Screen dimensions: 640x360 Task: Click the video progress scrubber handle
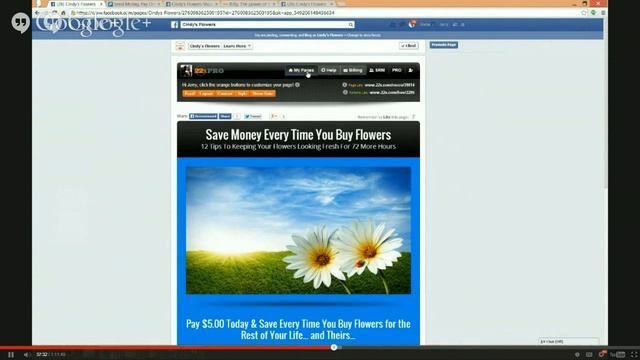(334, 347)
